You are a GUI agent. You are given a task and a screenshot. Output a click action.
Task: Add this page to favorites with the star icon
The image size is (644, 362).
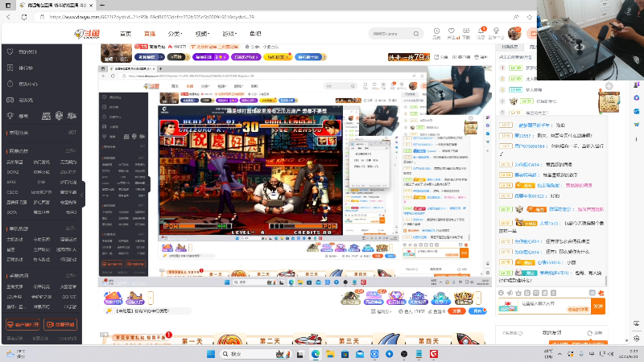pos(530,17)
